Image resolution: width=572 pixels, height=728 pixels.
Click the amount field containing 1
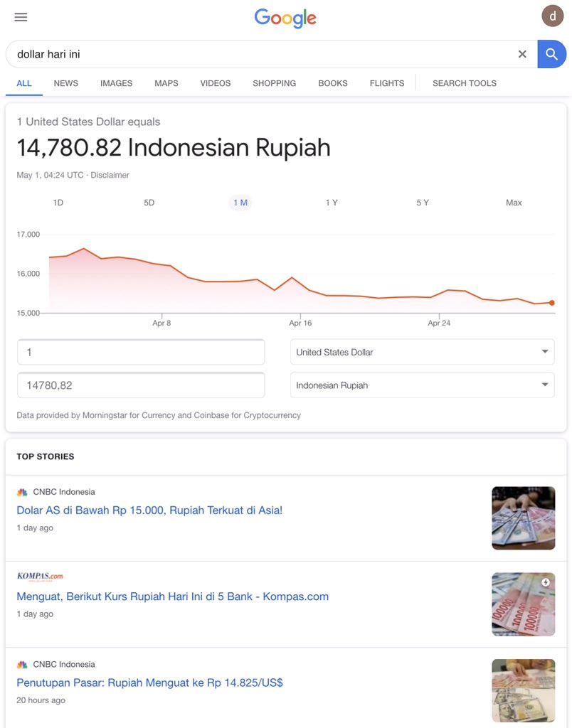(142, 352)
